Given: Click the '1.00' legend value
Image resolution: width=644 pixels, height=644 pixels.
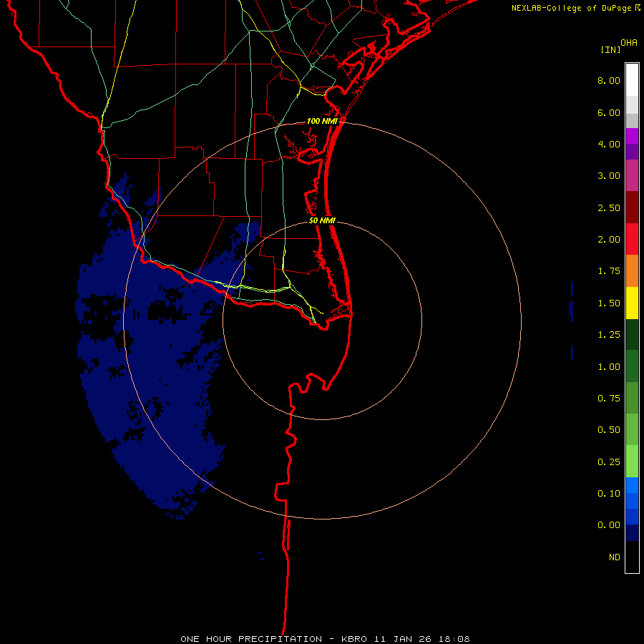Looking at the screenshot, I should tap(609, 367).
